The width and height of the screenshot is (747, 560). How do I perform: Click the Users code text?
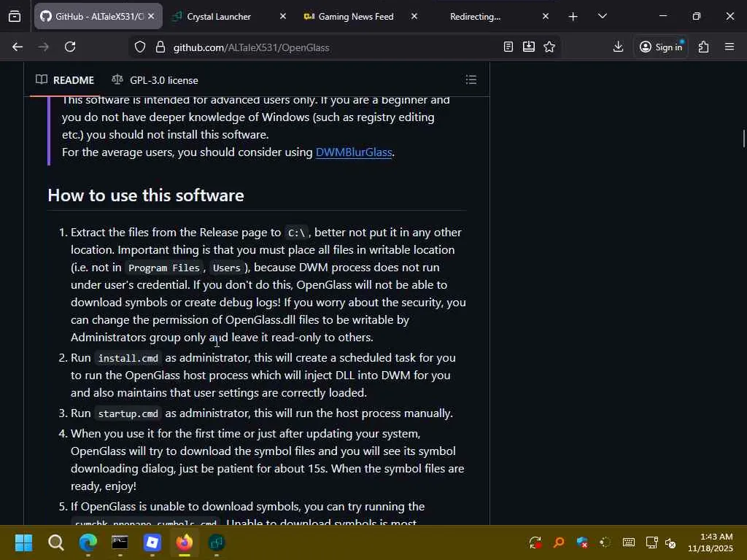[227, 268]
